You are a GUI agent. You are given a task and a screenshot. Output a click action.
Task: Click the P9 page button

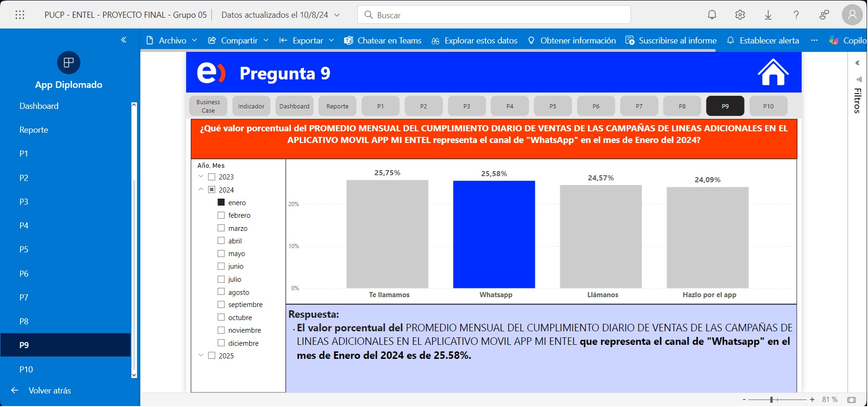(726, 106)
